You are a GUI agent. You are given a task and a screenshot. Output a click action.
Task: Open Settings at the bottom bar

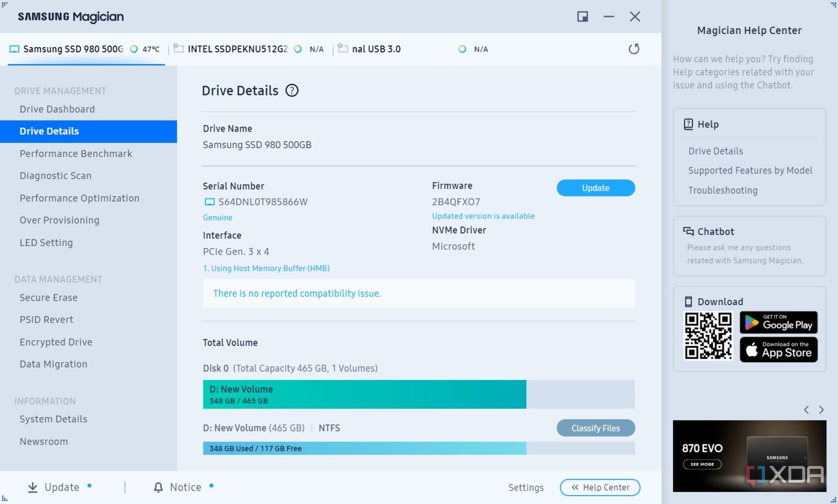526,488
